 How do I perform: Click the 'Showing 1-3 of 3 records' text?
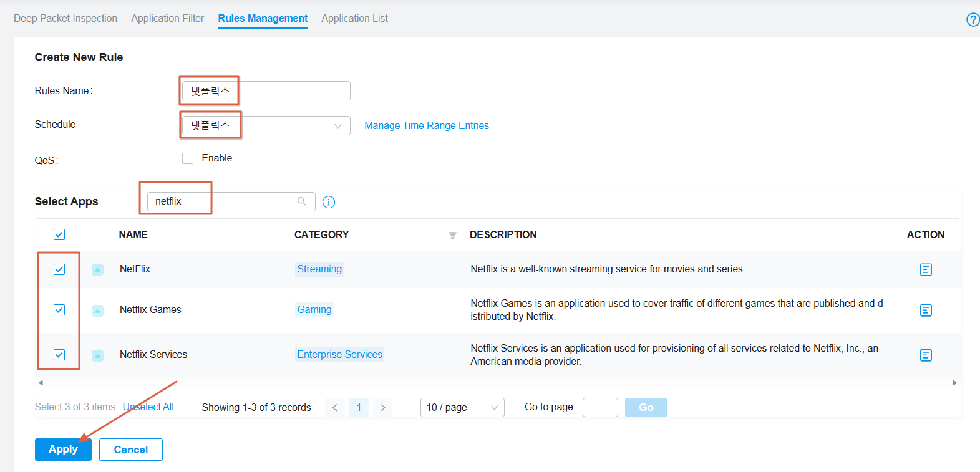click(256, 408)
